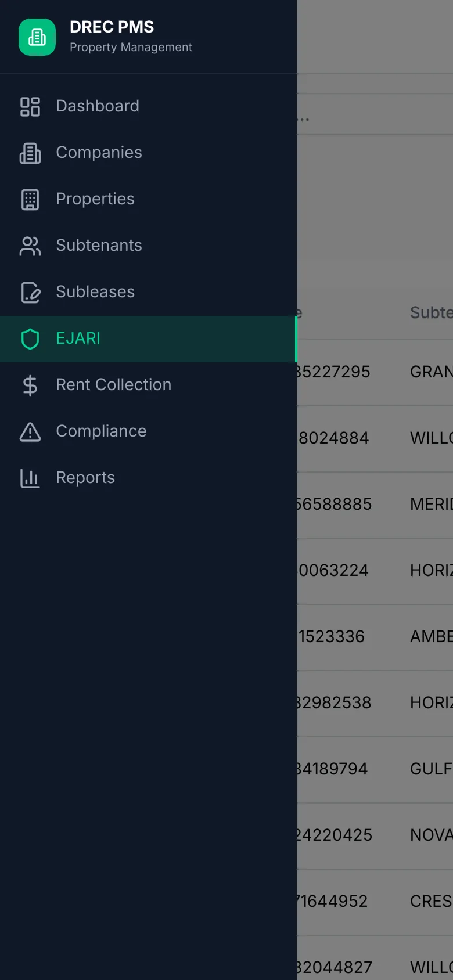453x980 pixels.
Task: Click the EJARI shield icon
Action: 30,339
